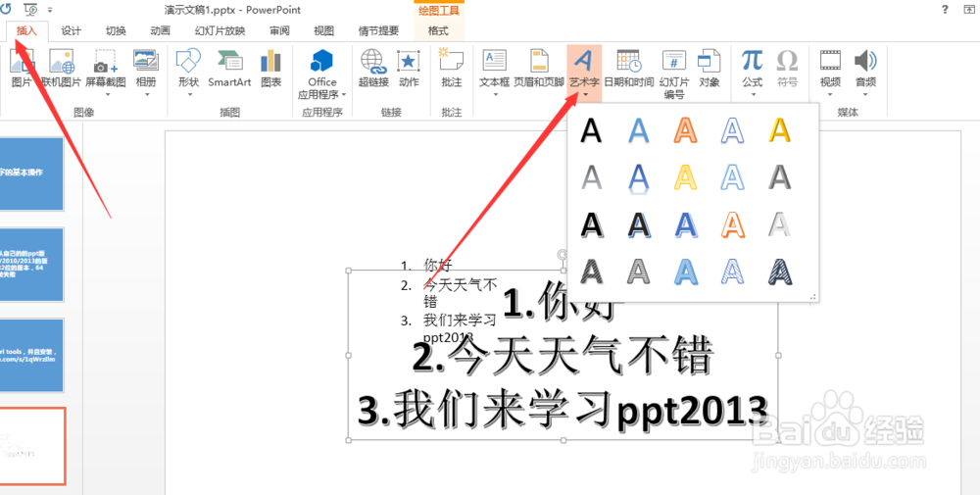The image size is (980, 495).
Task: Choose the blue fill WordArt style with shadow
Action: (x=638, y=130)
